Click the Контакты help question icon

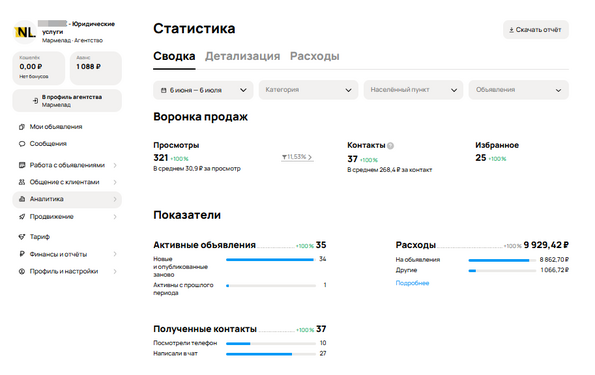coord(390,146)
